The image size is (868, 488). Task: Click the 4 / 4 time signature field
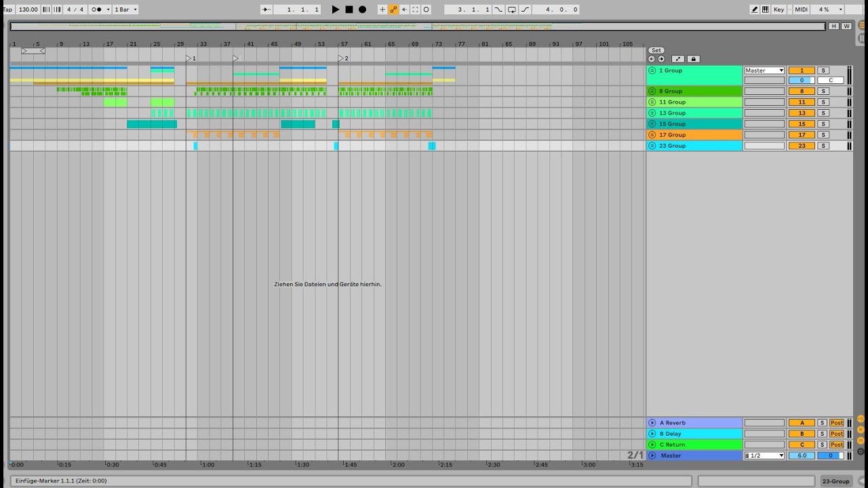tap(75, 9)
